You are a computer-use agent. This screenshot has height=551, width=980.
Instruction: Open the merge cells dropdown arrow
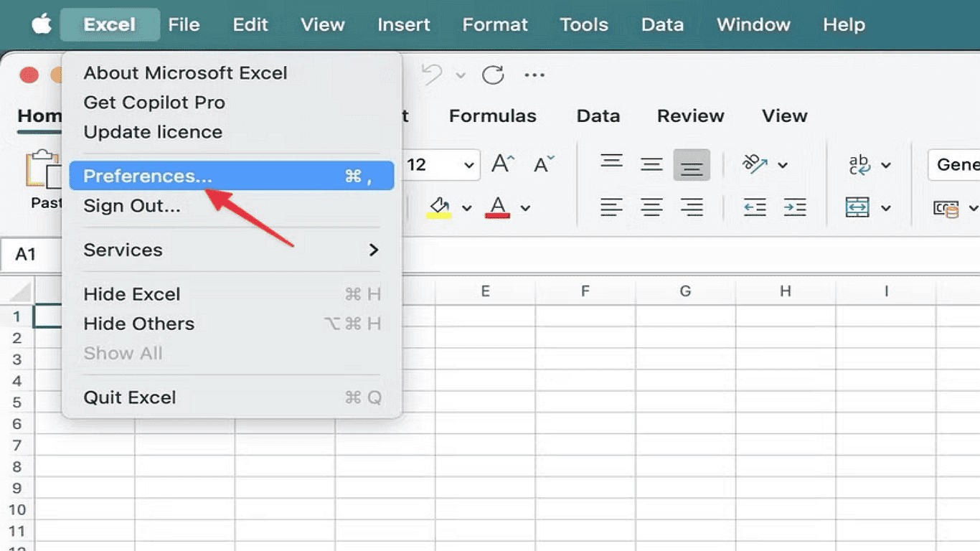(886, 208)
